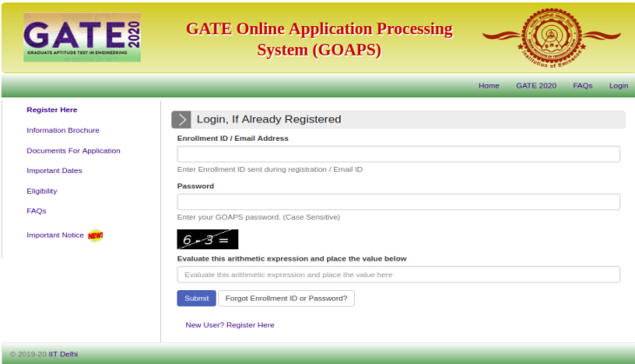Open Login in the top navigation bar
The image size is (635, 364).
coord(618,86)
